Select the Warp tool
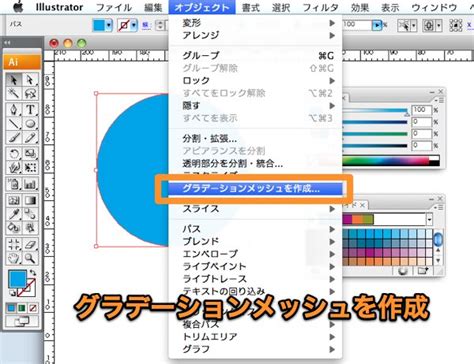The height and width of the screenshot is (364, 474). tap(14, 167)
